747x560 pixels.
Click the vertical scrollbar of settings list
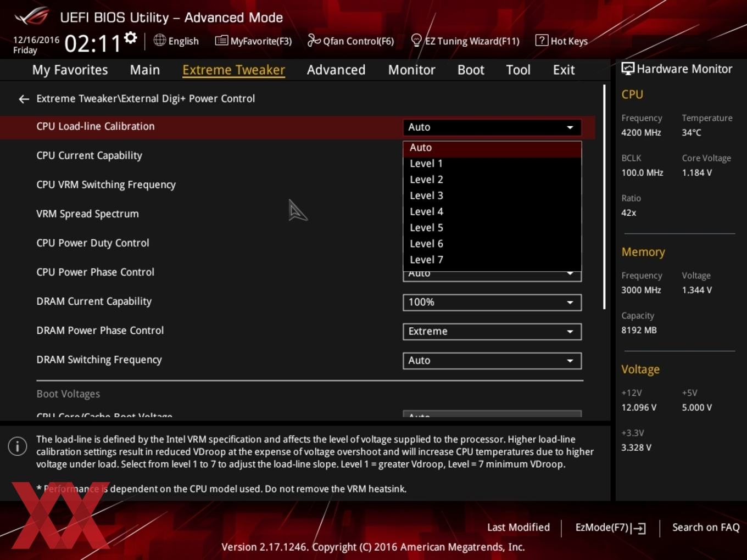604,197
